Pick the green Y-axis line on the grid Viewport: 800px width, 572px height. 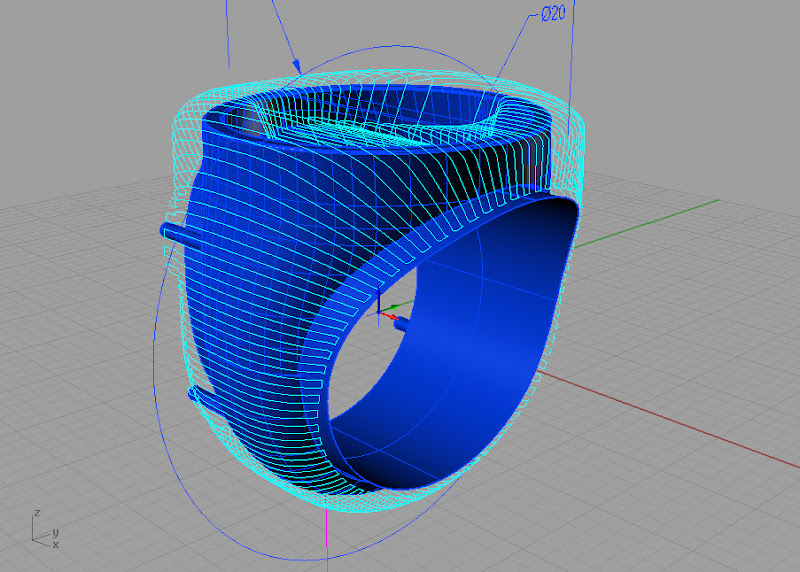[x=647, y=223]
